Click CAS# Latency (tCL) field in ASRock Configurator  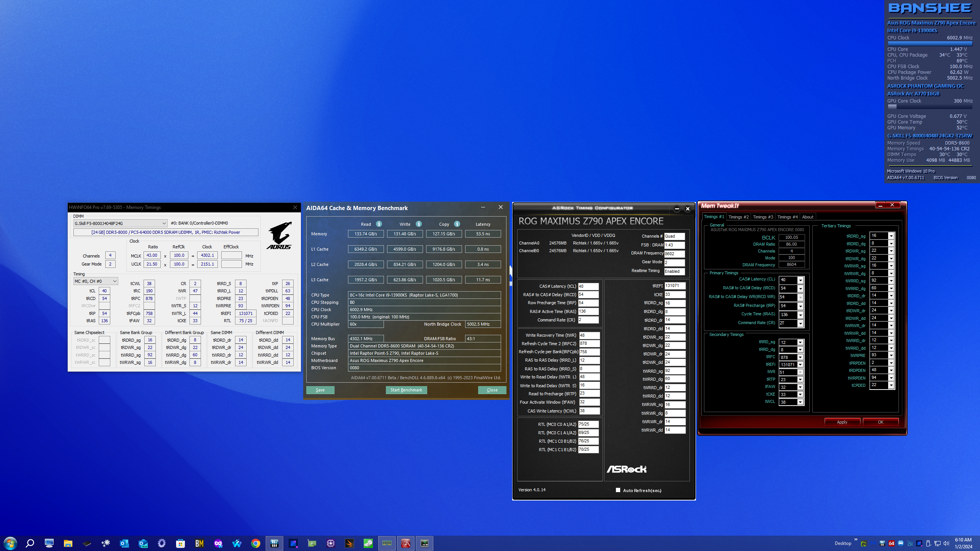[x=588, y=286]
